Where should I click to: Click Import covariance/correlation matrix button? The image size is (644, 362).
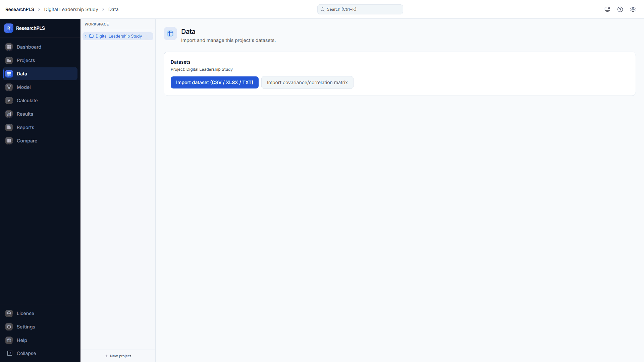point(307,82)
